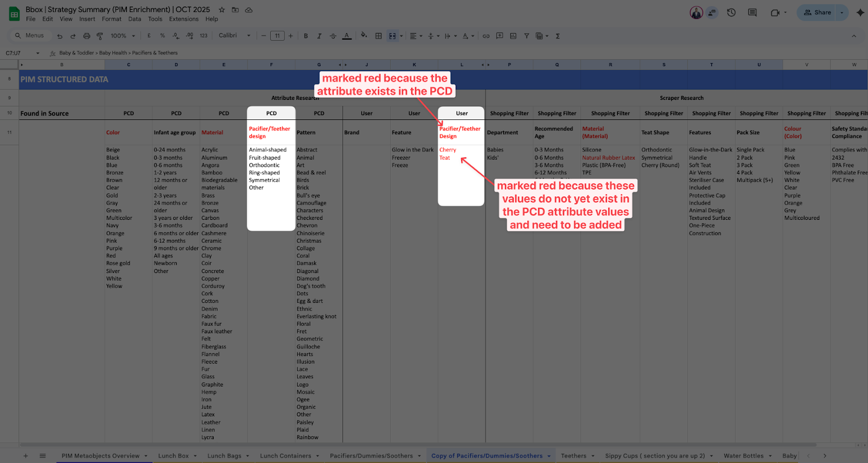Toggle bold formatting
The height and width of the screenshot is (463, 868).
306,36
